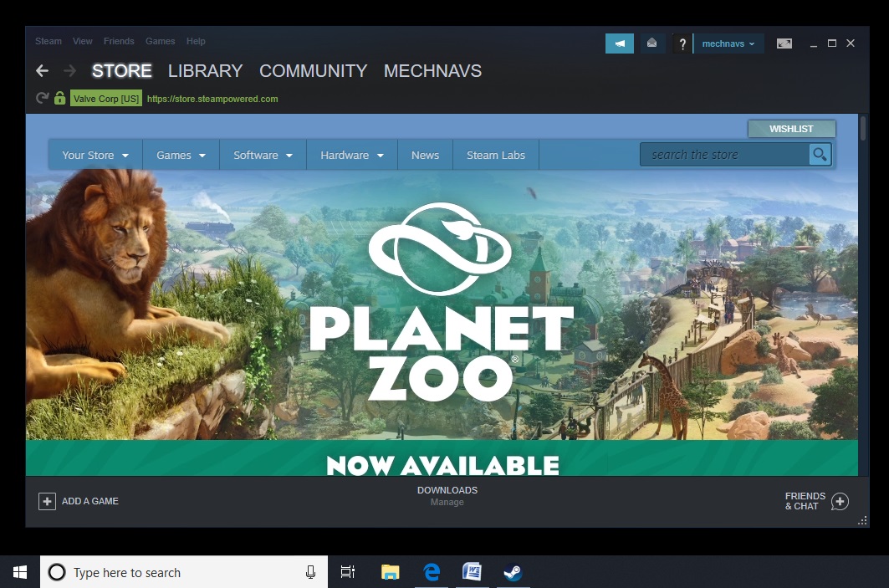Click ADD A GAME text
This screenshot has height=588, width=889.
pos(90,501)
